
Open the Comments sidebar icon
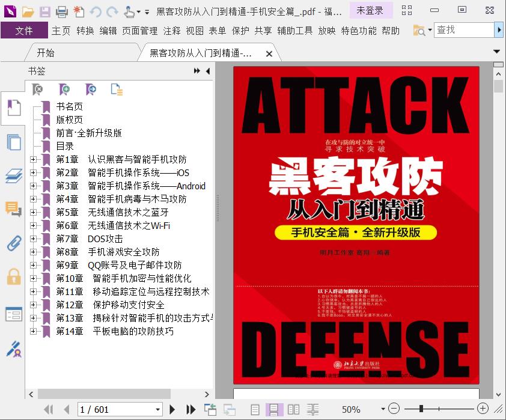(x=14, y=209)
